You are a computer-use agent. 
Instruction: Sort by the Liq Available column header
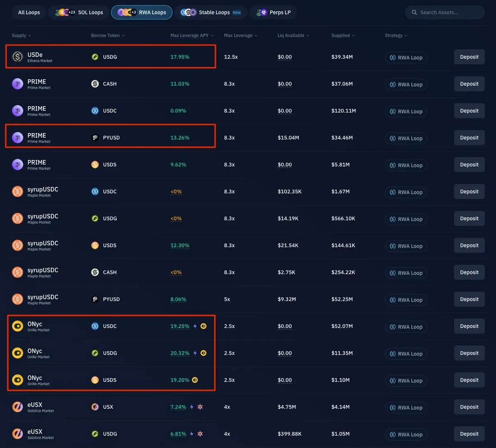[293, 36]
